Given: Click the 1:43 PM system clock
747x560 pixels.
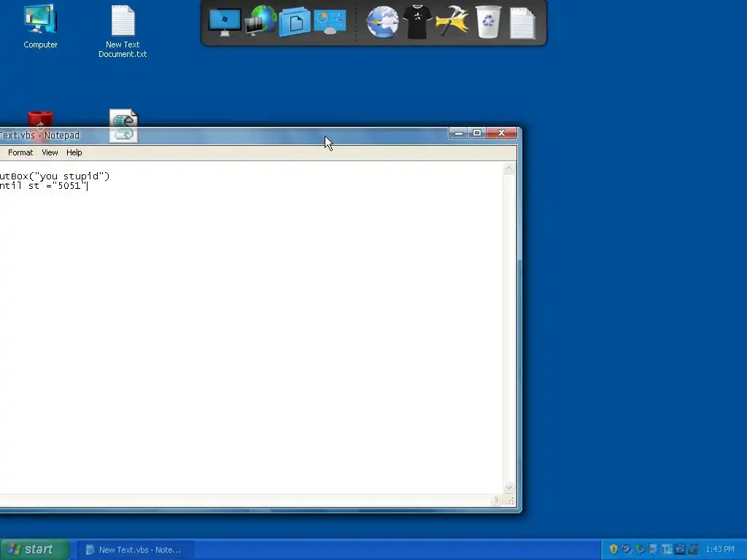Looking at the screenshot, I should tap(720, 549).
